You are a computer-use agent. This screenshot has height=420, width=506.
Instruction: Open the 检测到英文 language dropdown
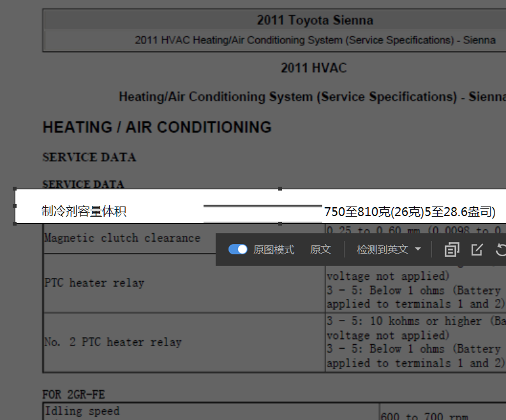[389, 249]
